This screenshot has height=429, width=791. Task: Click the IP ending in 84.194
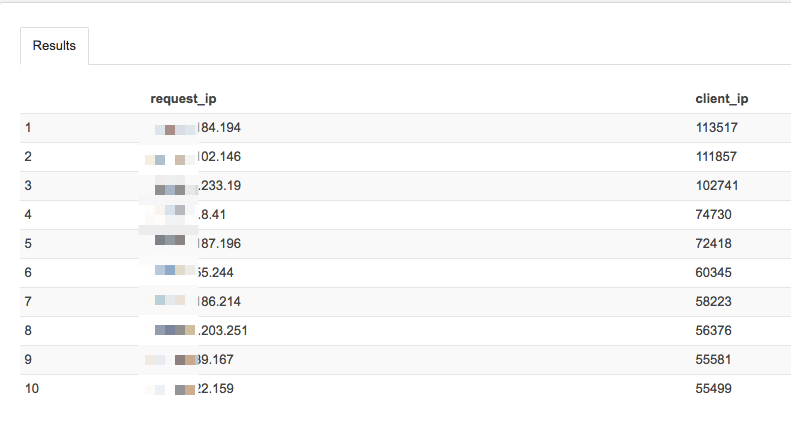(x=197, y=128)
